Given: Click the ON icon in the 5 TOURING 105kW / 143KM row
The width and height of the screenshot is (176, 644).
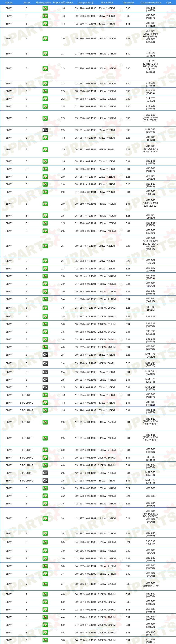Looking at the screenshot, I should click(x=45, y=473).
